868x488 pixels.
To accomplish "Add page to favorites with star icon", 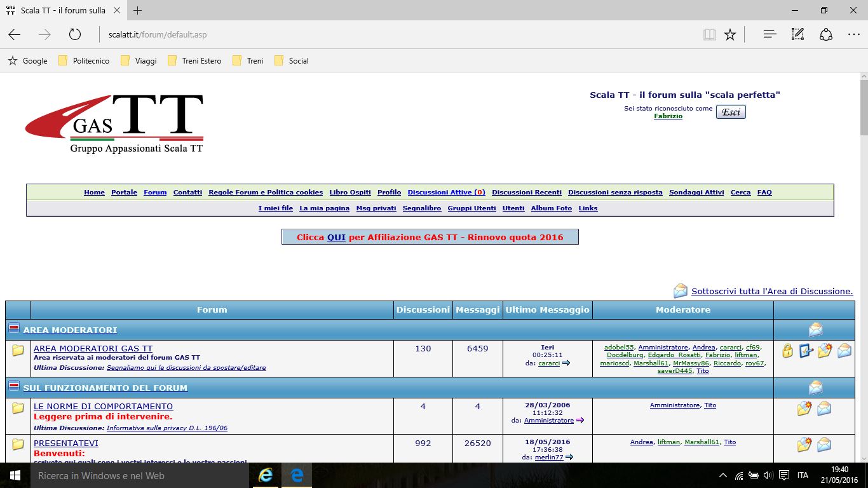I will pos(730,35).
